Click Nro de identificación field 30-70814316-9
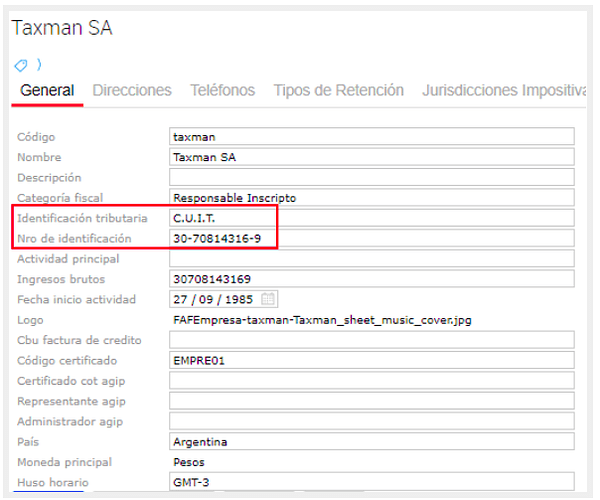This screenshot has height=500, width=600. click(x=372, y=238)
